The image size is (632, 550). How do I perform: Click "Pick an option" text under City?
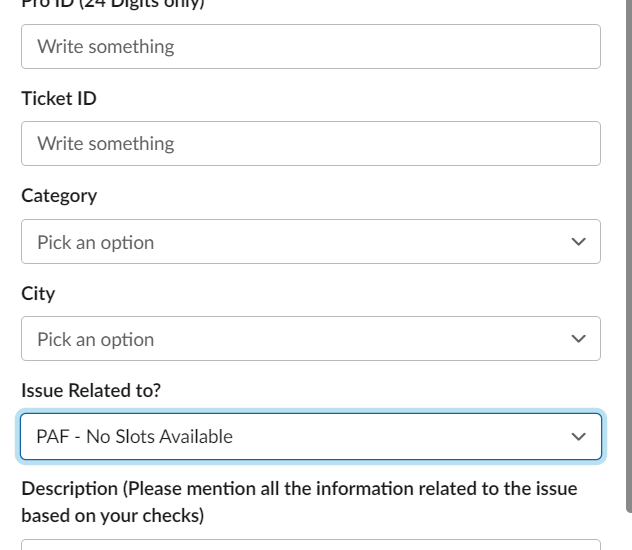(96, 340)
